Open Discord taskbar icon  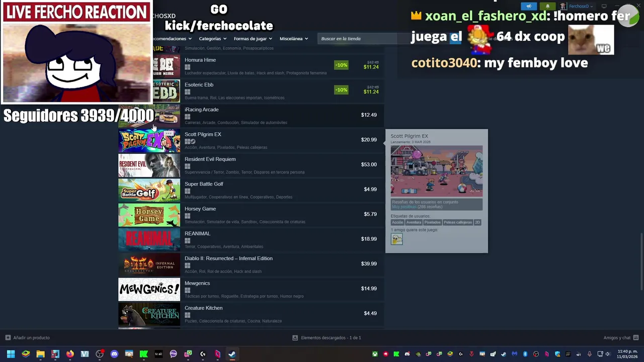coord(114,354)
